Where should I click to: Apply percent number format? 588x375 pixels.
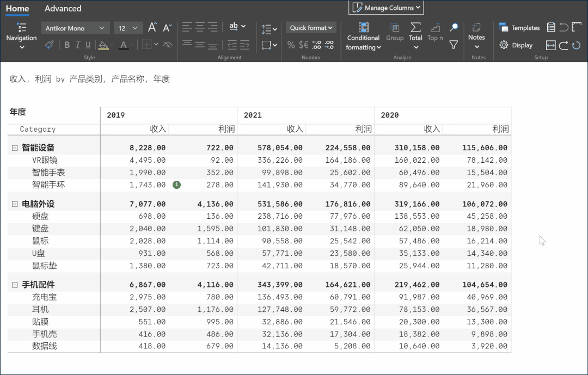pyautogui.click(x=291, y=45)
